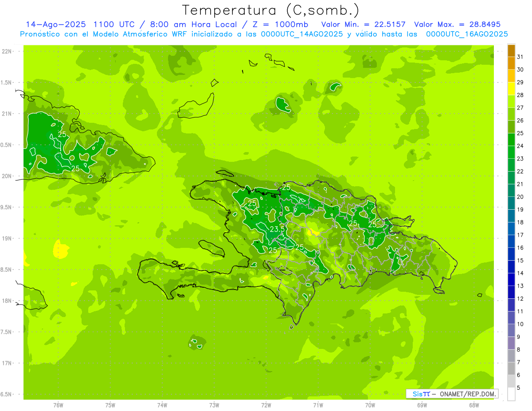Click the "18N" latitude axis label
The height and width of the screenshot is (411, 532).
click(x=7, y=301)
